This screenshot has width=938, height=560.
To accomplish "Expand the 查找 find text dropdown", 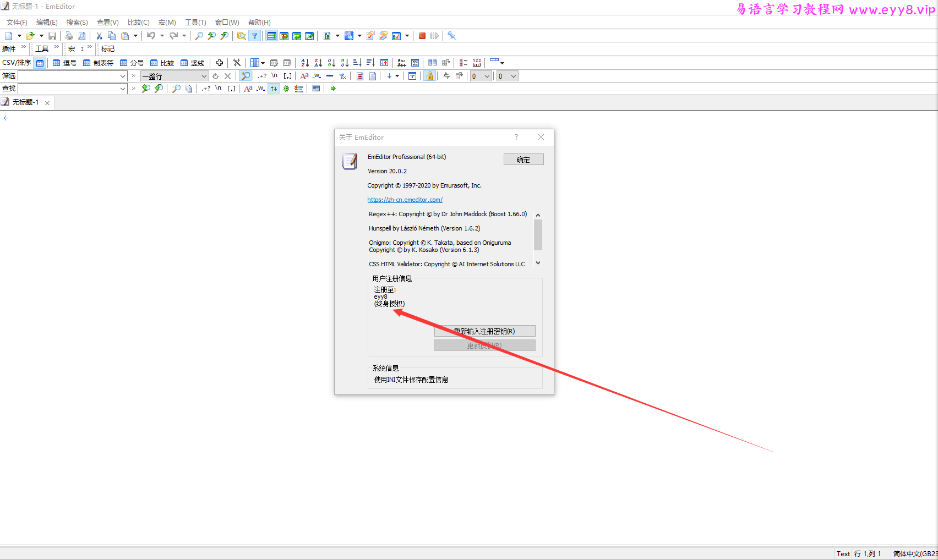I will point(123,89).
